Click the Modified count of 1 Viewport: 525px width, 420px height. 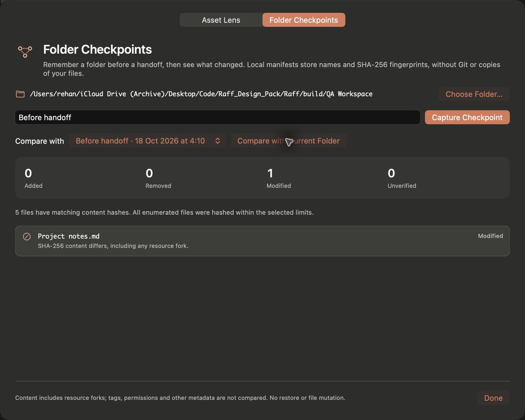pos(270,173)
